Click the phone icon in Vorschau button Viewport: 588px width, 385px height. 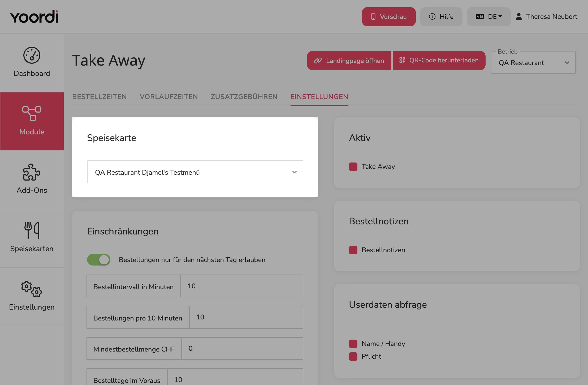click(373, 16)
